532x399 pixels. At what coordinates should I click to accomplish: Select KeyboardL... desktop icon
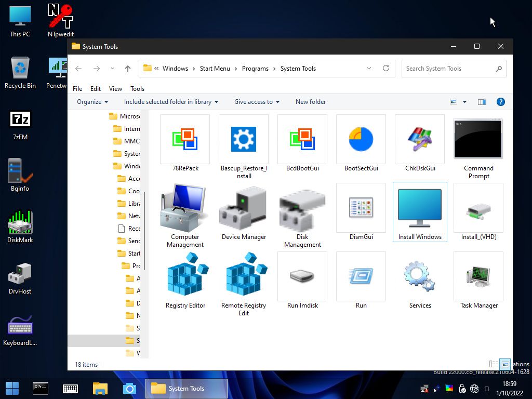20,330
